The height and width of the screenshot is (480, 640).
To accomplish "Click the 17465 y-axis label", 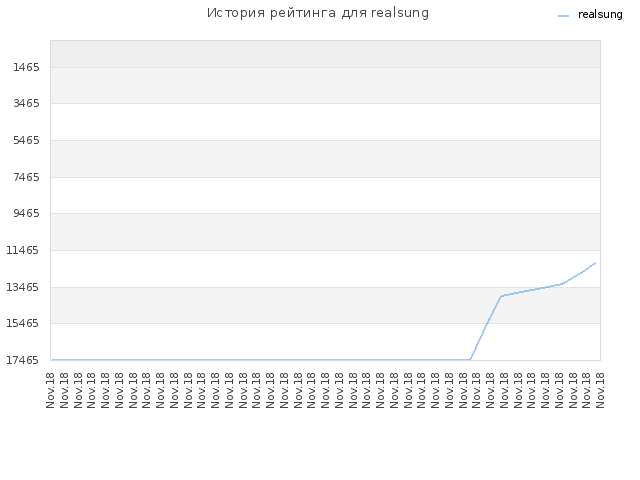I will pyautogui.click(x=23, y=360).
